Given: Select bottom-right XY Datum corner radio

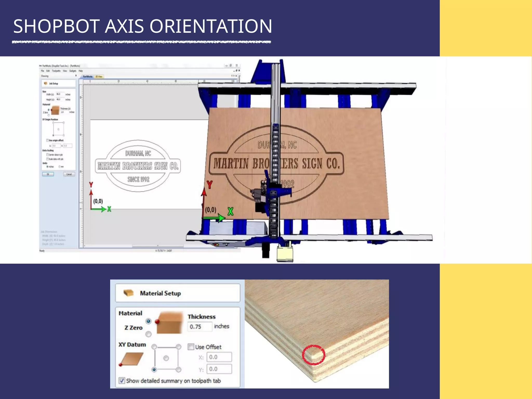Looking at the screenshot, I should (x=178, y=370).
